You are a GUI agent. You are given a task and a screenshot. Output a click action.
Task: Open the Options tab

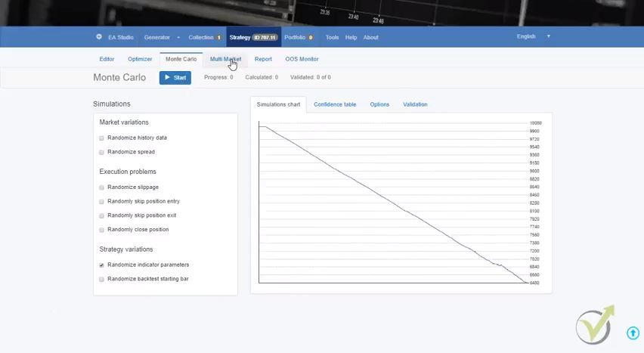379,104
